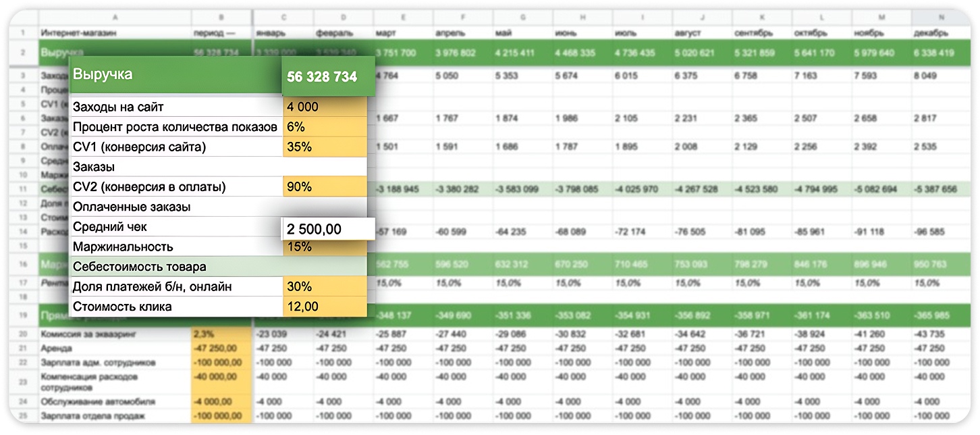Click row number 20 header
The height and width of the screenshot is (435, 980).
pos(22,334)
